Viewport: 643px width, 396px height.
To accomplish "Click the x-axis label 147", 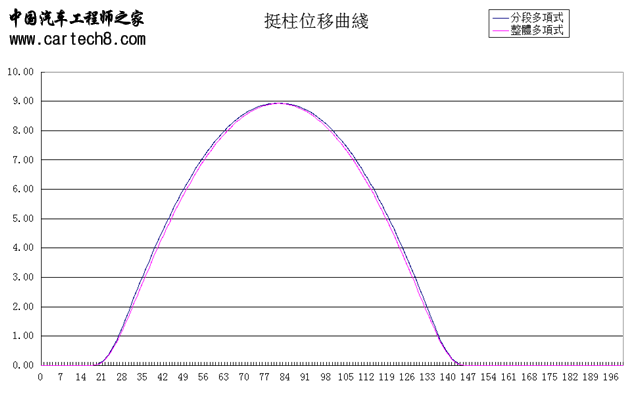I will (468, 377).
